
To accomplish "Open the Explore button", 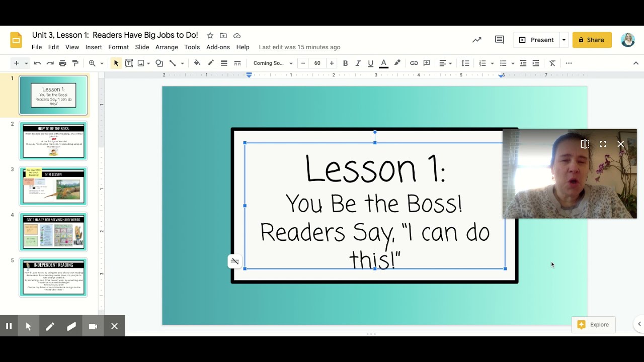I will click(593, 325).
